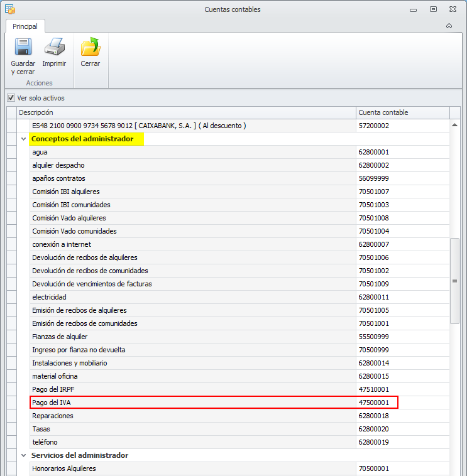Edit account cell 56099999
Viewport: 467px width, 476px height.
(x=403, y=178)
